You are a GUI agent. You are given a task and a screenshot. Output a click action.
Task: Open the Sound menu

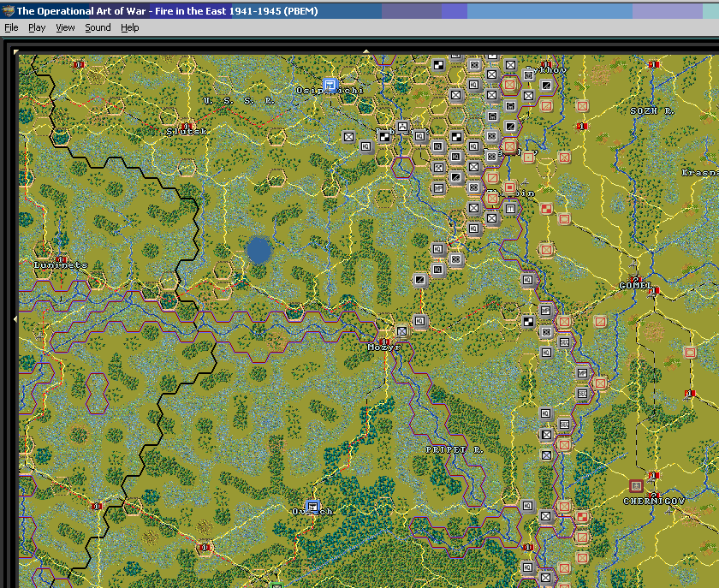tap(98, 27)
